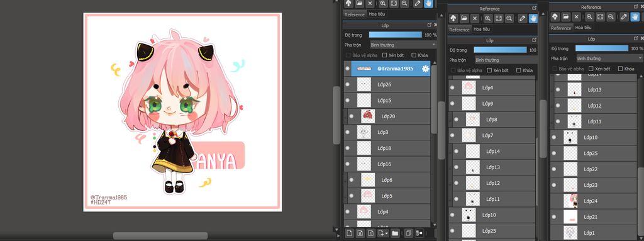Image resolution: width=644 pixels, height=241 pixels.
Task: Hide the Lớp26 layer
Action: coord(347,85)
